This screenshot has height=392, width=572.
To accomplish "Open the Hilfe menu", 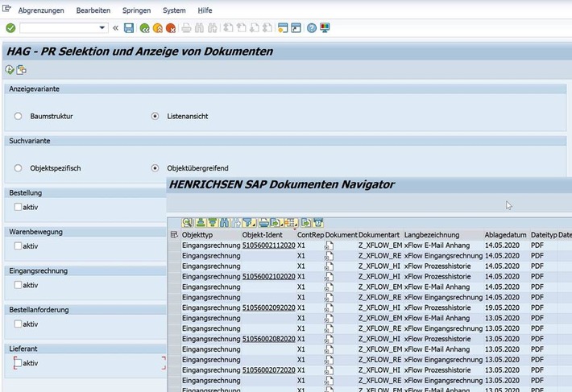I will (205, 10).
